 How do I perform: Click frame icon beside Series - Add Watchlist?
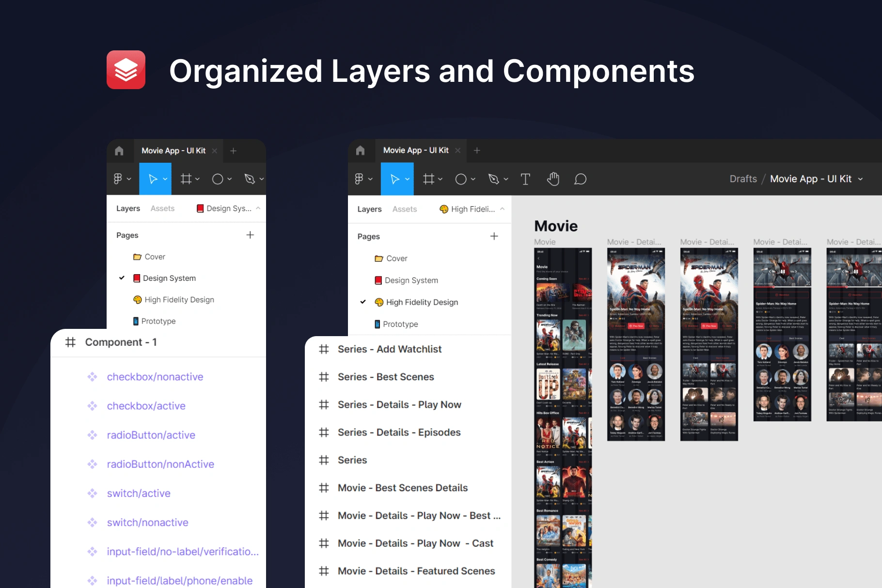click(x=324, y=349)
